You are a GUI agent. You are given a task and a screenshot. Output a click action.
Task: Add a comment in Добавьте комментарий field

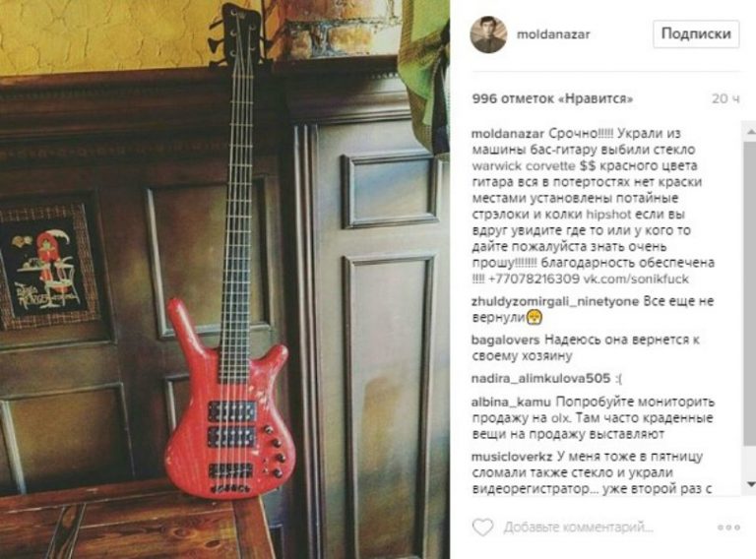(x=578, y=527)
